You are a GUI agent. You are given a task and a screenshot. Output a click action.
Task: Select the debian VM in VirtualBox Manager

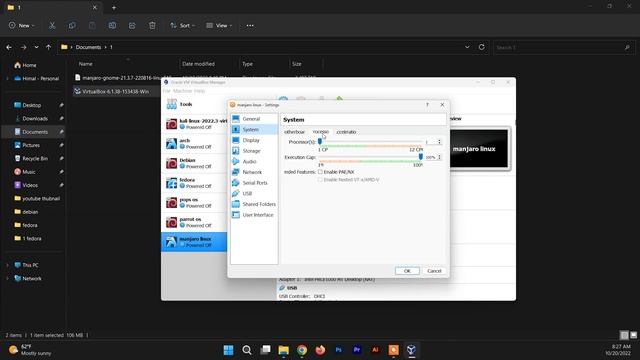pos(194,163)
